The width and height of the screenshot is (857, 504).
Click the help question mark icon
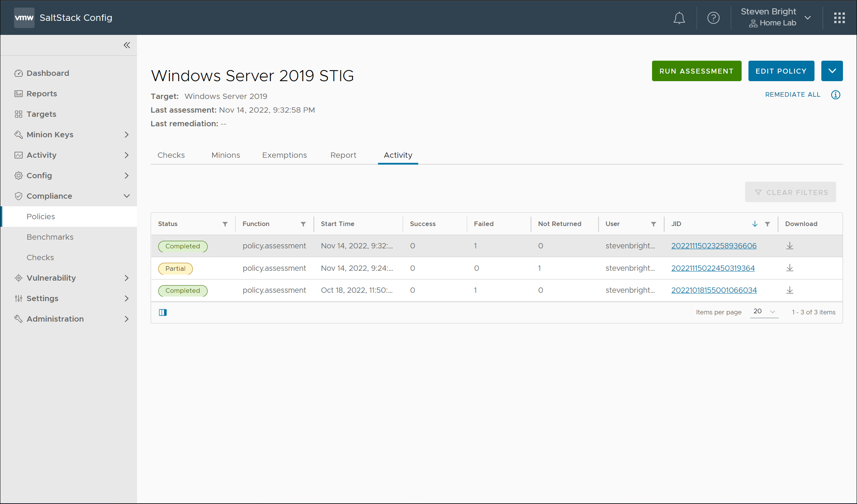(713, 18)
